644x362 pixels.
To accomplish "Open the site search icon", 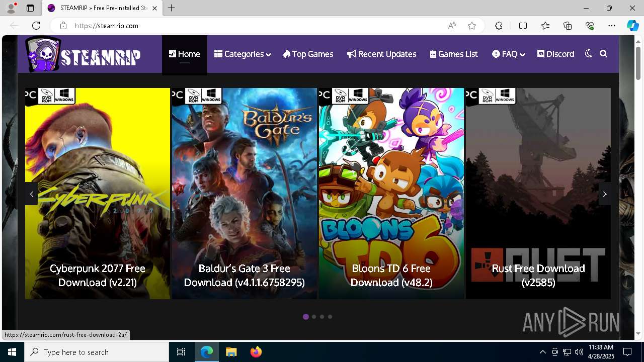I will [x=604, y=54].
